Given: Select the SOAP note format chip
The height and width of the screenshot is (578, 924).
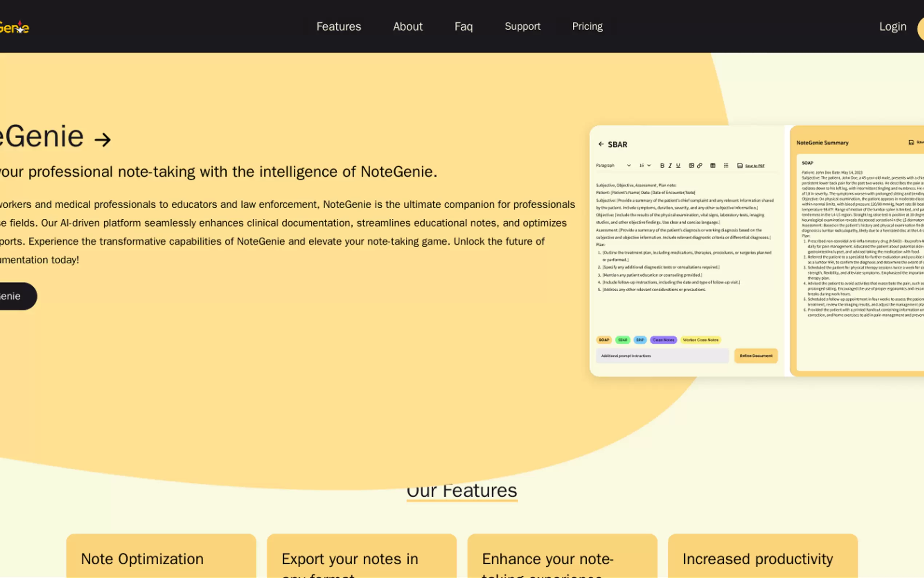Looking at the screenshot, I should click(604, 340).
